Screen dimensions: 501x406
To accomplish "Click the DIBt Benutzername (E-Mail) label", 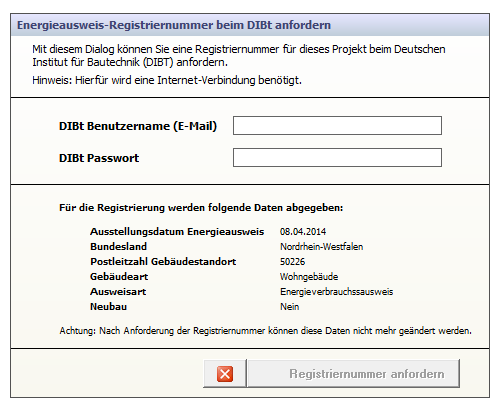I will pos(138,126).
